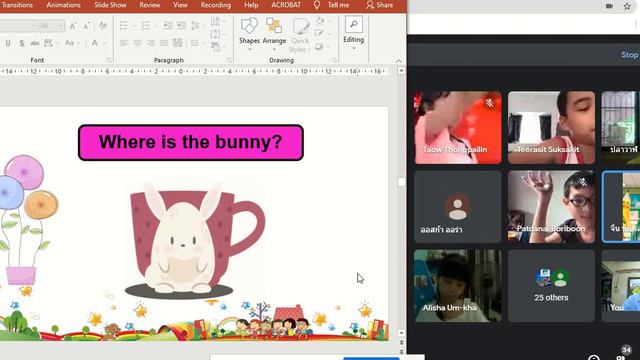Select Taow Thongpailin's video tile
This screenshot has width=640, height=360.
coord(458,128)
